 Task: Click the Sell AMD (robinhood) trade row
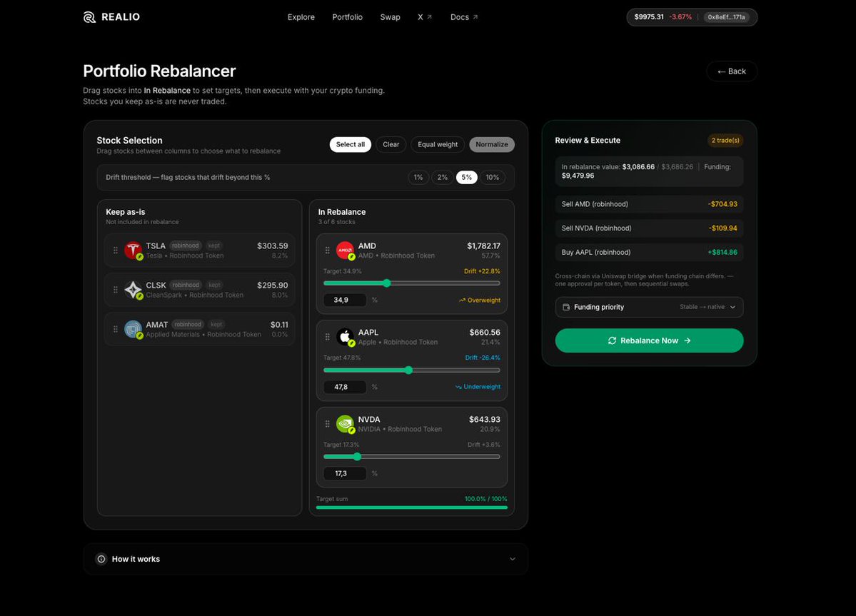[x=649, y=204]
